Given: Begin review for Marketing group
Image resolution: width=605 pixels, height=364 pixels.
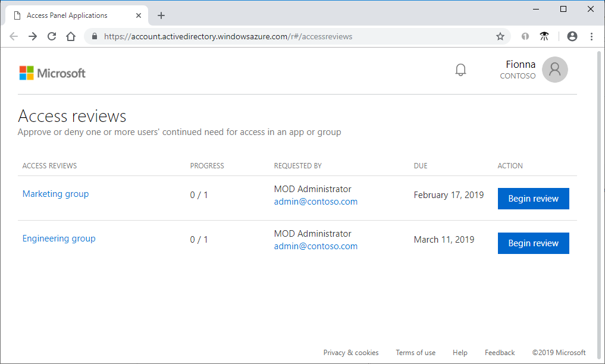Looking at the screenshot, I should 533,198.
